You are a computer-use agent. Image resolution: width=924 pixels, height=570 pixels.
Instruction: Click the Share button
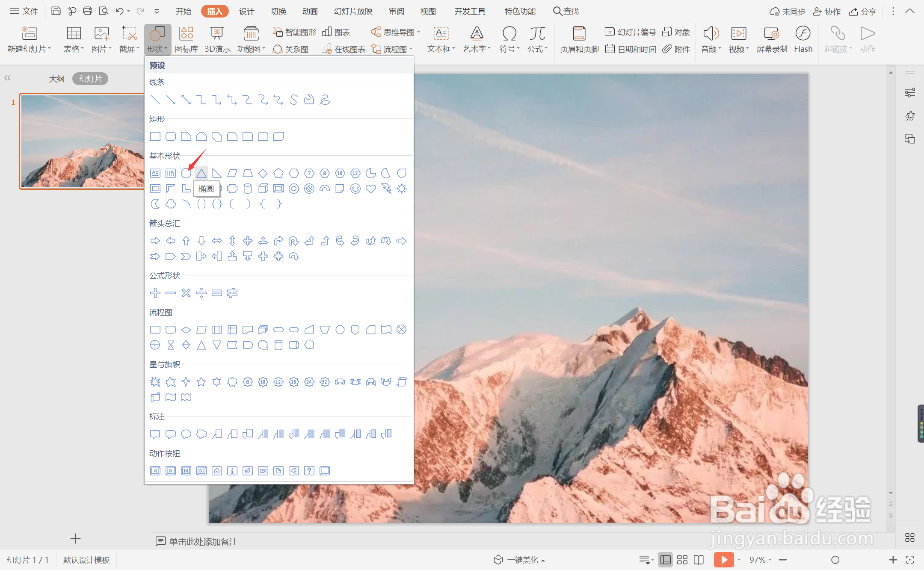(x=863, y=12)
